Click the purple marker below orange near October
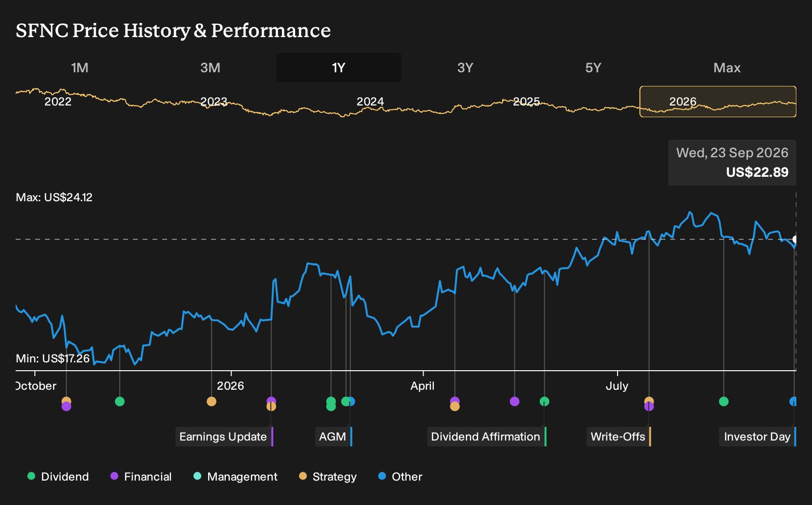Image resolution: width=812 pixels, height=505 pixels. pyautogui.click(x=66, y=406)
